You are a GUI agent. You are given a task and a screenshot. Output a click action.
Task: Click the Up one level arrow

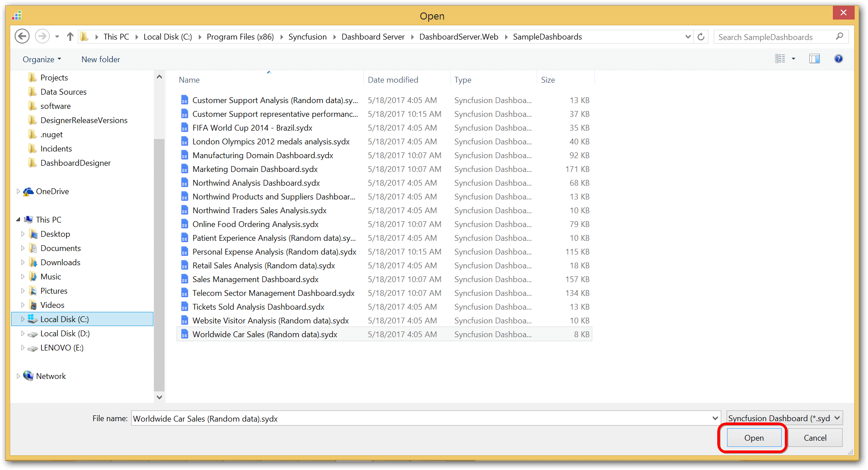click(x=70, y=36)
